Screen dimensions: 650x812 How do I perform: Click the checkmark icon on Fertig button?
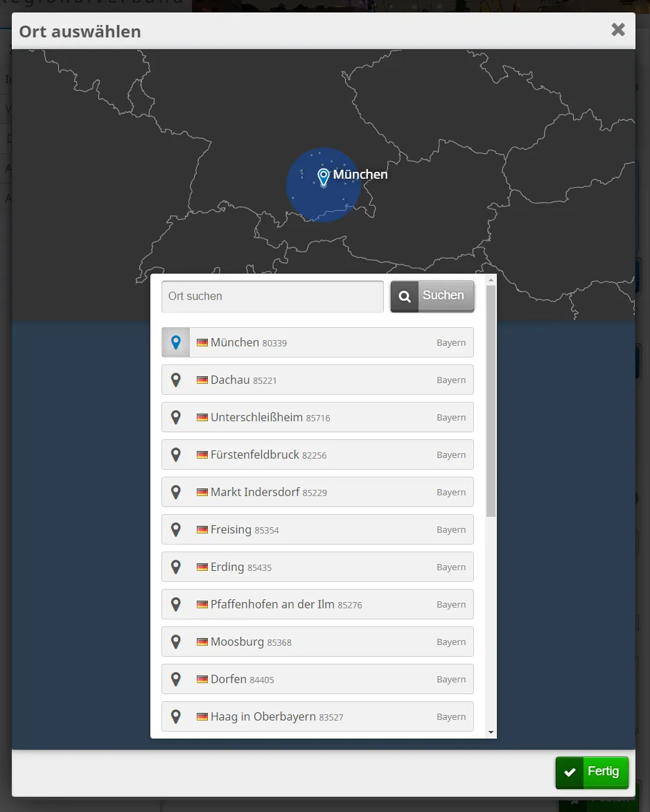(570, 773)
